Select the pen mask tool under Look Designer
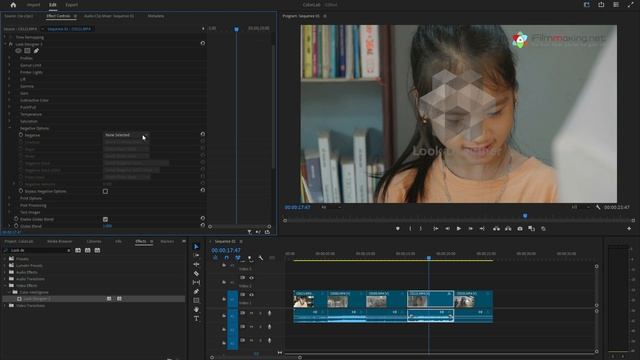Screen dimensions: 640x360 tap(36, 51)
